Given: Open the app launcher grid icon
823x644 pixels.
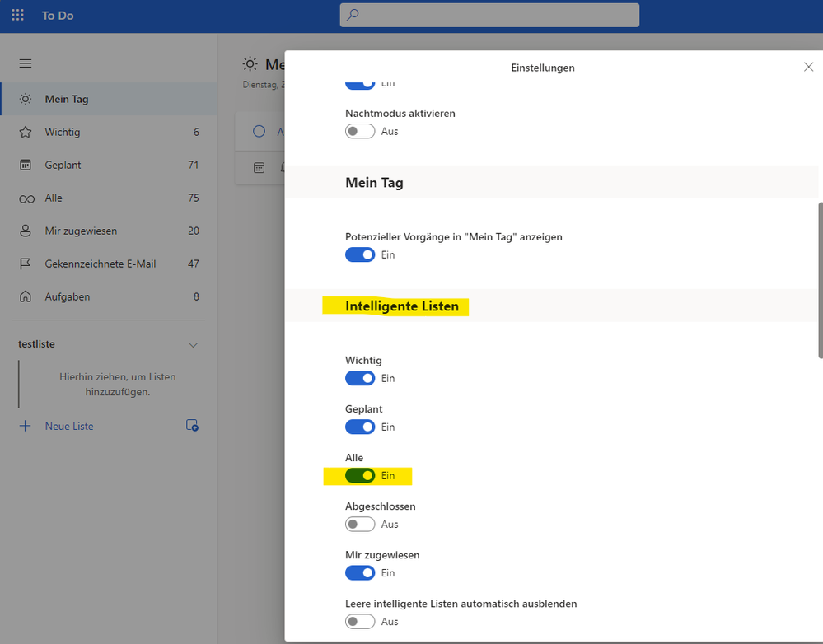Looking at the screenshot, I should pos(18,15).
